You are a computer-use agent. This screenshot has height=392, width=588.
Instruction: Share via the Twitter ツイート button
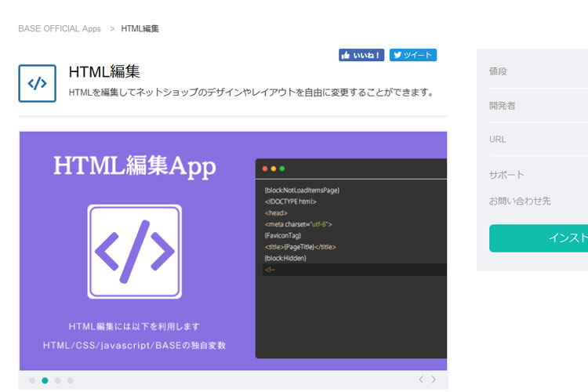[x=412, y=55]
